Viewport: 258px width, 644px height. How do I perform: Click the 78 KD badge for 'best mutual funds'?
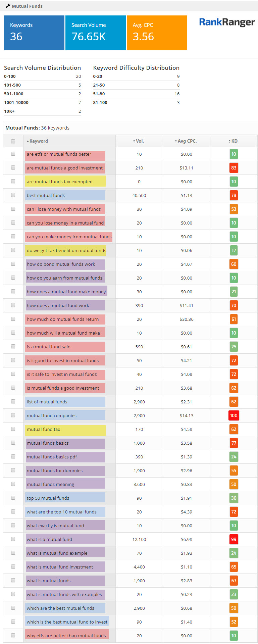[234, 195]
